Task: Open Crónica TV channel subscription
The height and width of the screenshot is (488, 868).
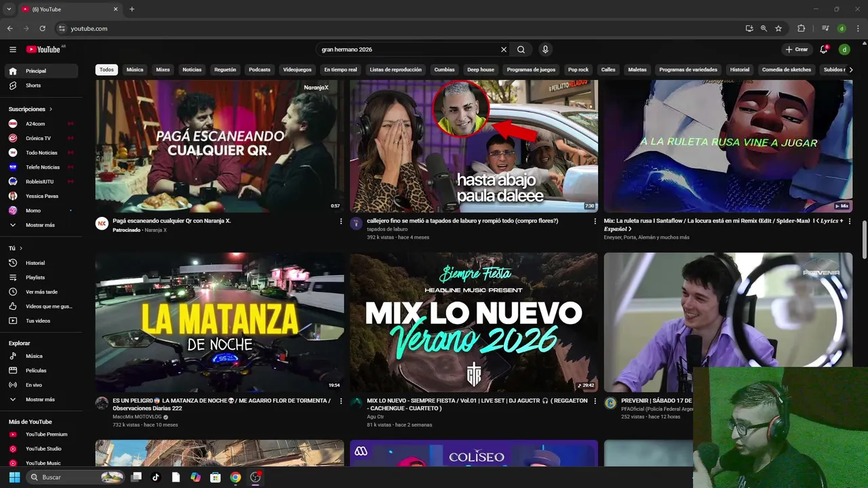Action: (x=42, y=138)
